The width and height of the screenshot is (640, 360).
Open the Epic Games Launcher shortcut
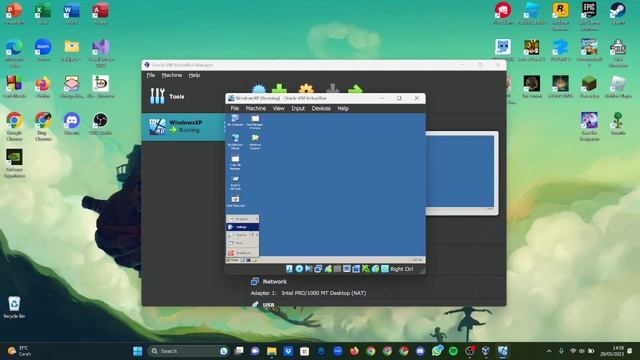coord(589,16)
